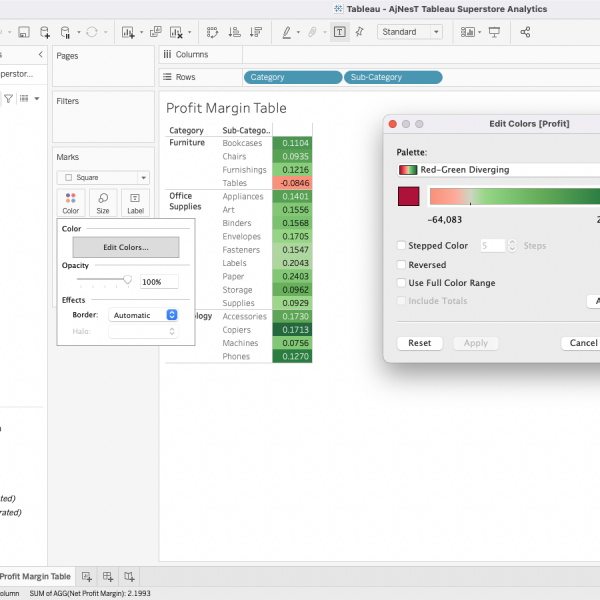Open the Size mark property
The height and width of the screenshot is (600, 600).
tap(103, 203)
